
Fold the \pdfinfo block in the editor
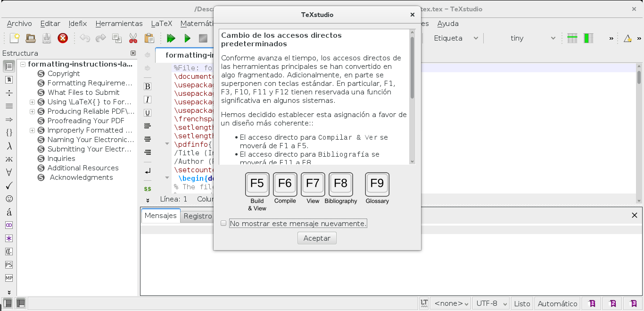point(167,144)
